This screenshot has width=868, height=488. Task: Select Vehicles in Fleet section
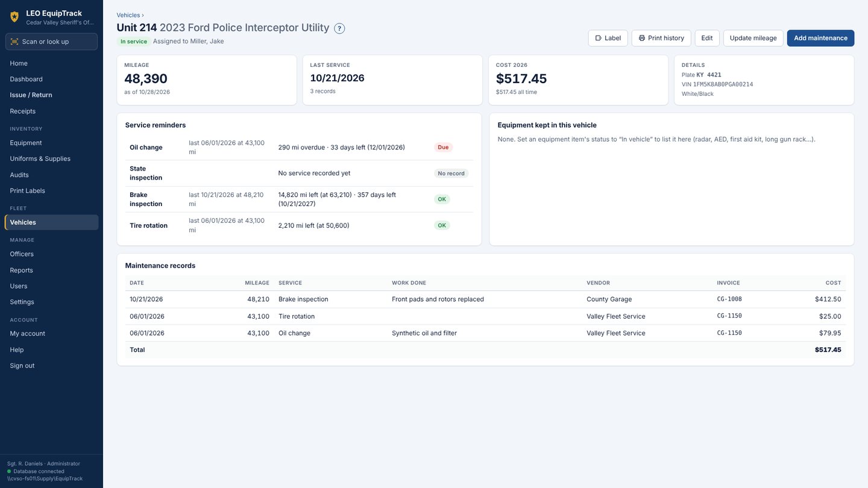click(x=51, y=222)
